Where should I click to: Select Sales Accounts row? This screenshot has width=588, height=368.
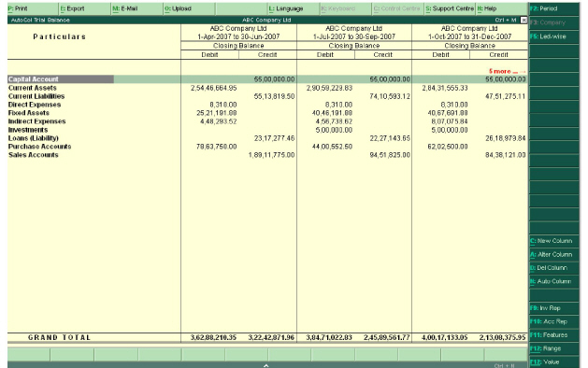pyautogui.click(x=267, y=155)
